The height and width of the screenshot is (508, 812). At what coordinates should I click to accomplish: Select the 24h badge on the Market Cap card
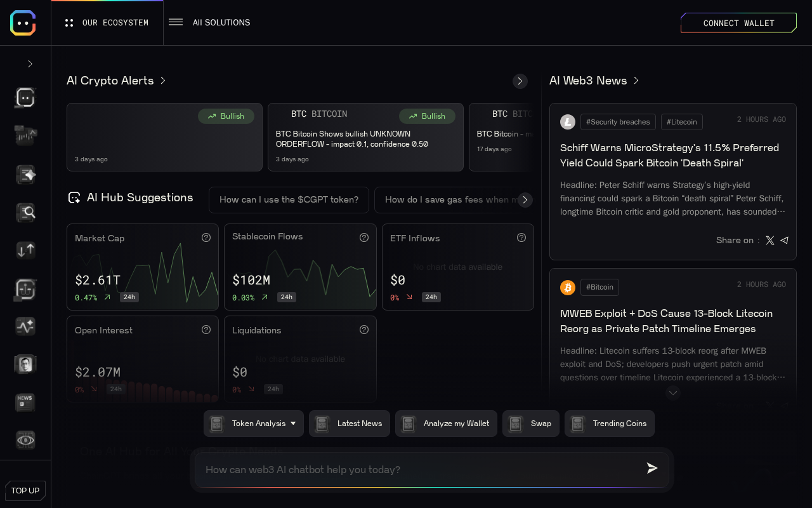(129, 297)
